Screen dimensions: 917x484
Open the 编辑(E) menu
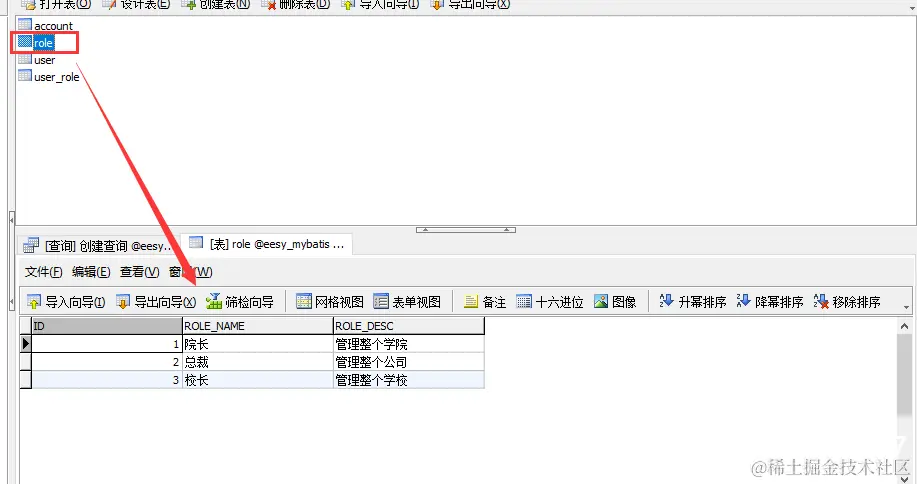click(x=91, y=272)
